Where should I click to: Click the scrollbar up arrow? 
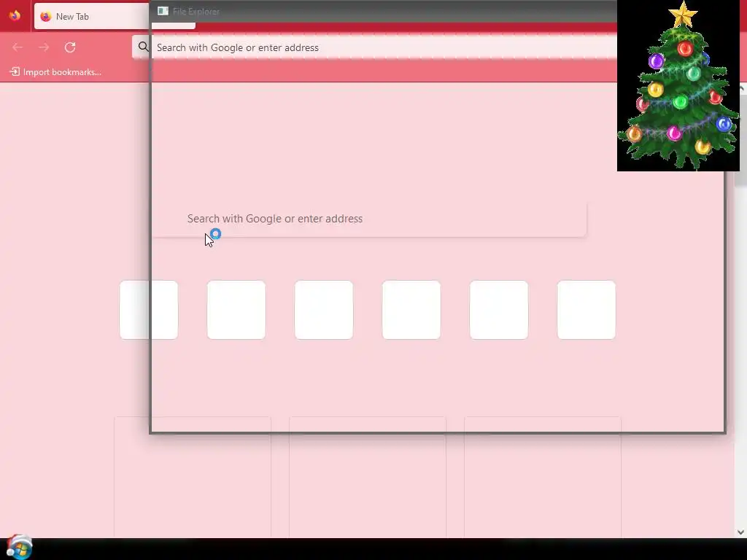(x=742, y=87)
